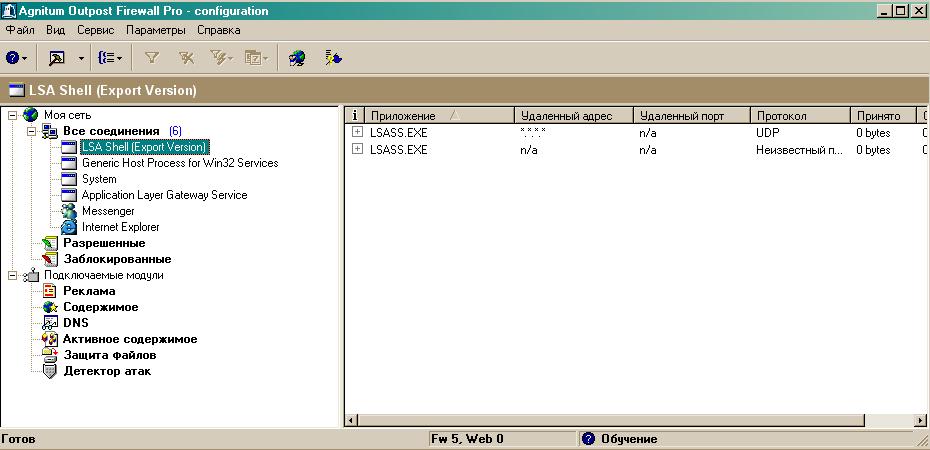
Task: Click the Неизвестный п... protocol cell
Action: pyautogui.click(x=800, y=150)
